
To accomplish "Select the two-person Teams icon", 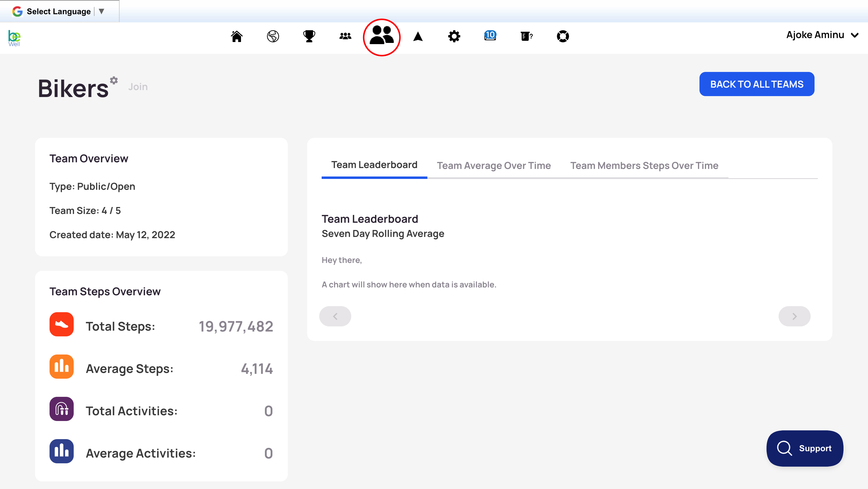I will point(381,36).
